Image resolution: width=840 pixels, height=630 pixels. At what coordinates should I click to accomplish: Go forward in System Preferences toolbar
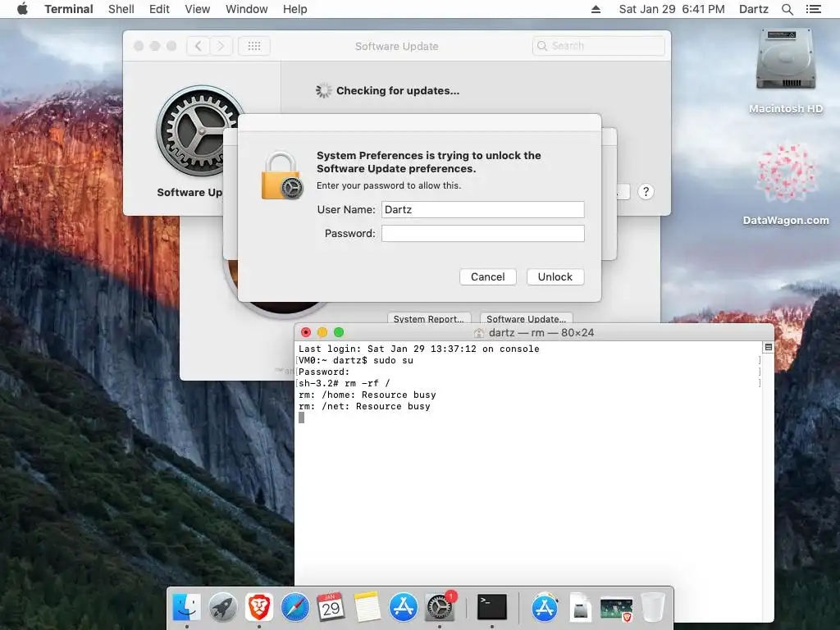[x=221, y=46]
